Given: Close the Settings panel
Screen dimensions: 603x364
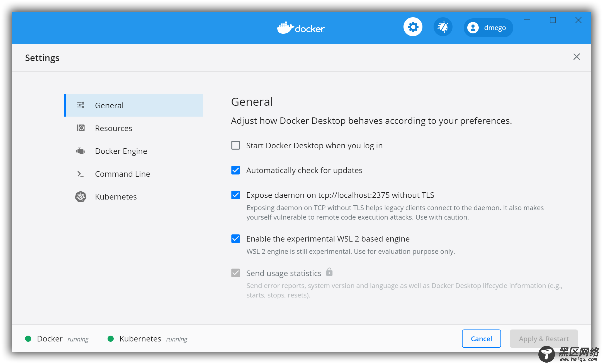Looking at the screenshot, I should (577, 56).
